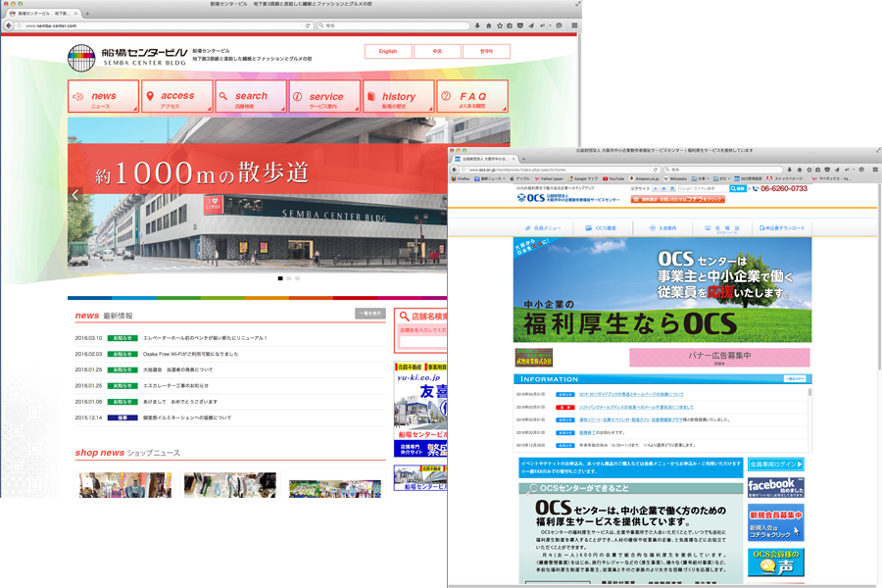Open the service menu item
This screenshot has width=882, height=588.
click(x=324, y=96)
